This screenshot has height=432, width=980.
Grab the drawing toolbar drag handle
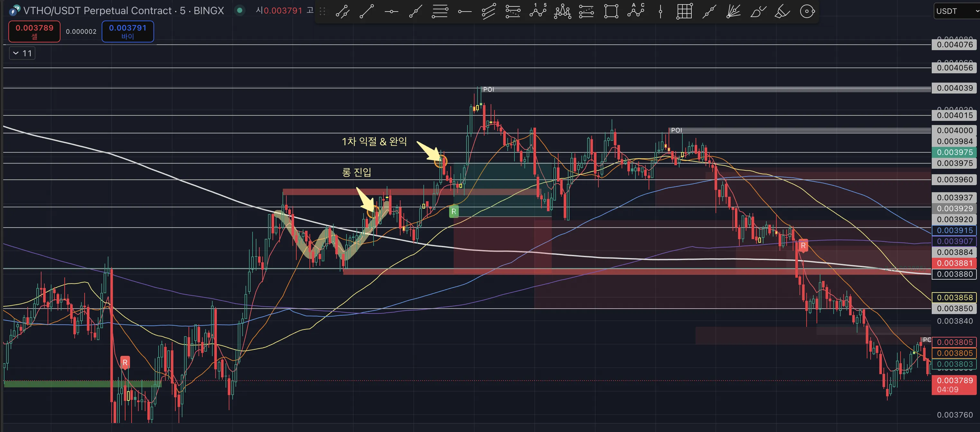click(322, 11)
